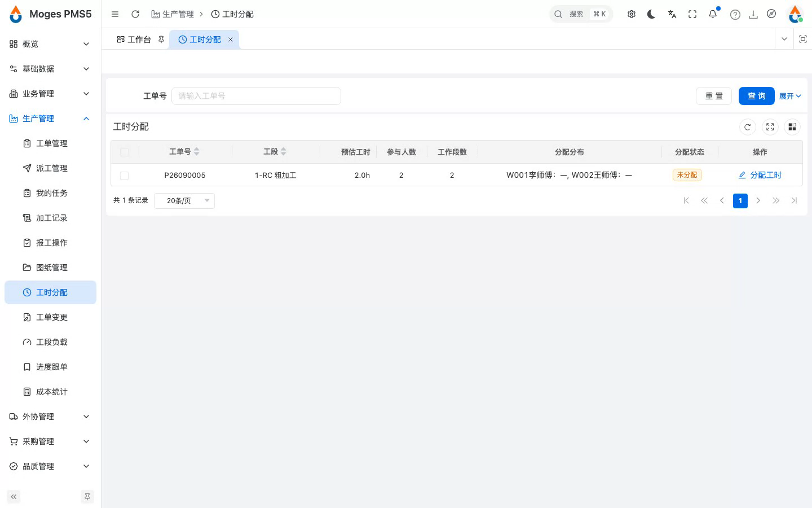Open 派工管理 in sidebar
The width and height of the screenshot is (812, 508).
click(50, 168)
